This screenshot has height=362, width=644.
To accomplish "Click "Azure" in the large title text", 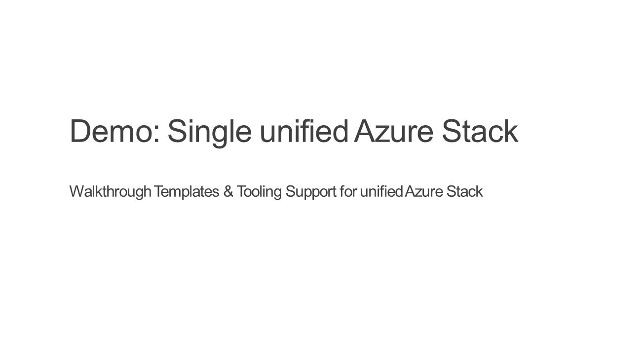I will point(394,132).
